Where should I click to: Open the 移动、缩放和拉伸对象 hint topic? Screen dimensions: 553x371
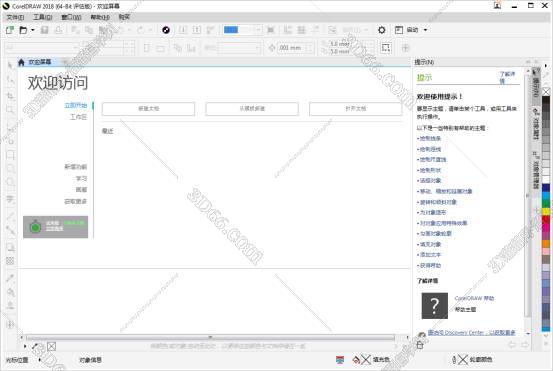(446, 191)
